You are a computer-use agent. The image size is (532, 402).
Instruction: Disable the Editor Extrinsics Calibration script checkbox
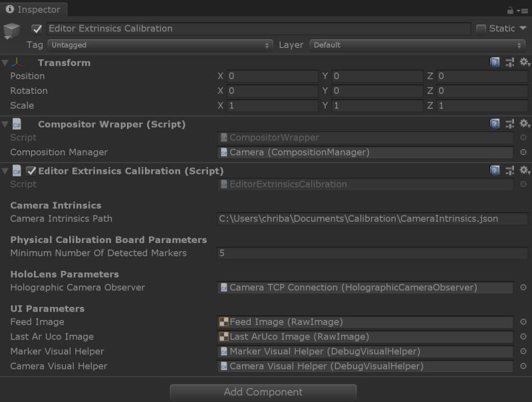point(31,171)
